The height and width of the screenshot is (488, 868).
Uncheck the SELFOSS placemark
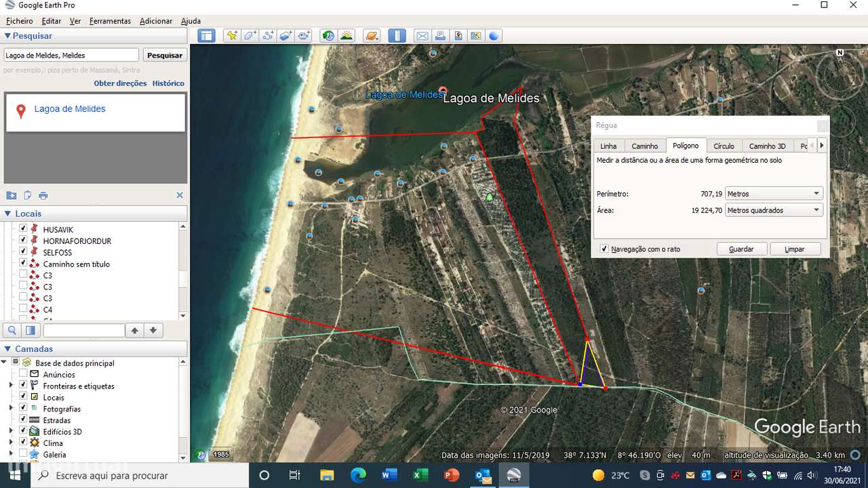(23, 252)
